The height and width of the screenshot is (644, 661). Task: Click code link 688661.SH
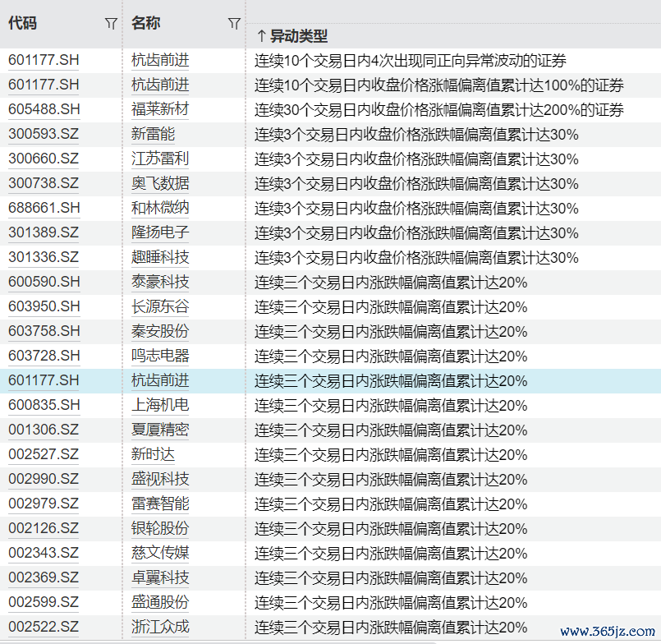44,208
